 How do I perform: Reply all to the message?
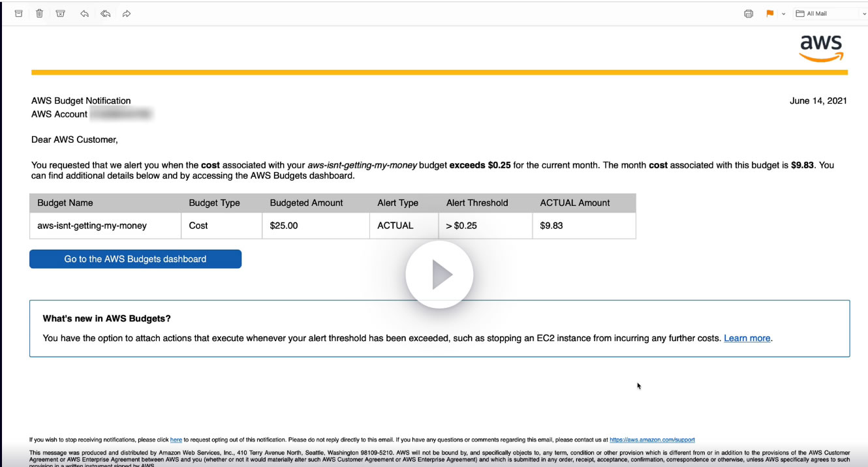coord(105,13)
